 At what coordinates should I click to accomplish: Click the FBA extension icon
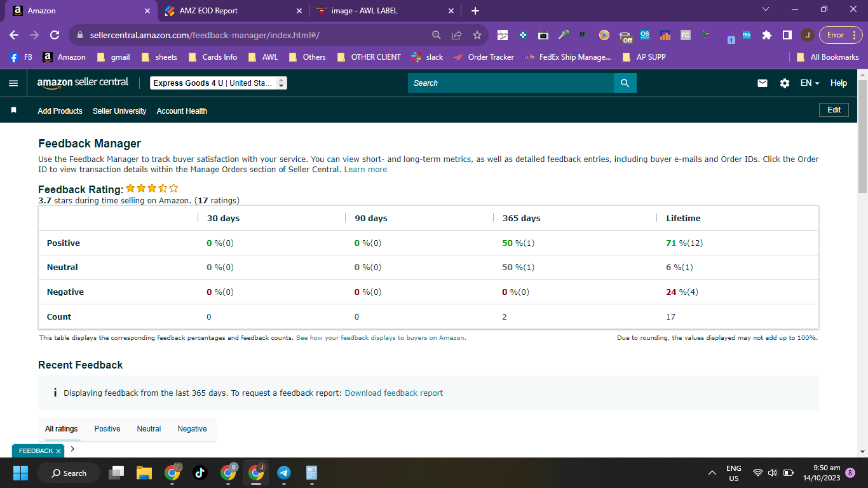[x=747, y=35]
